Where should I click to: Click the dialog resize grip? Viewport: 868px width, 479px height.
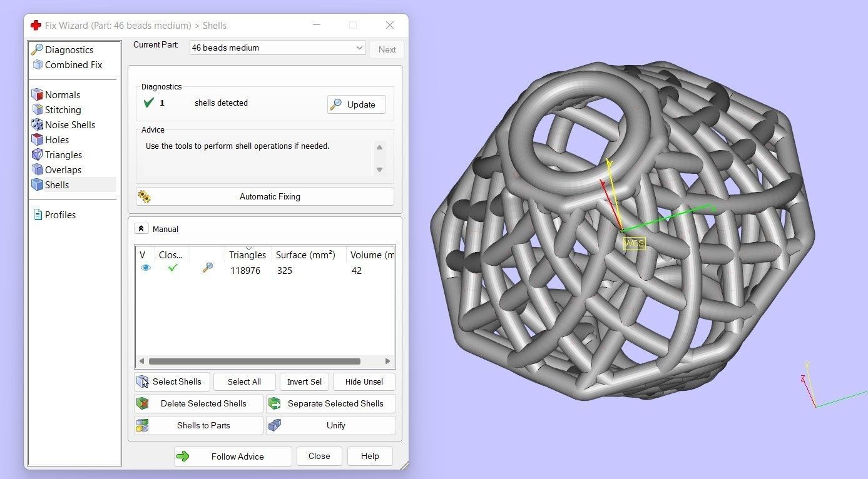click(x=404, y=465)
